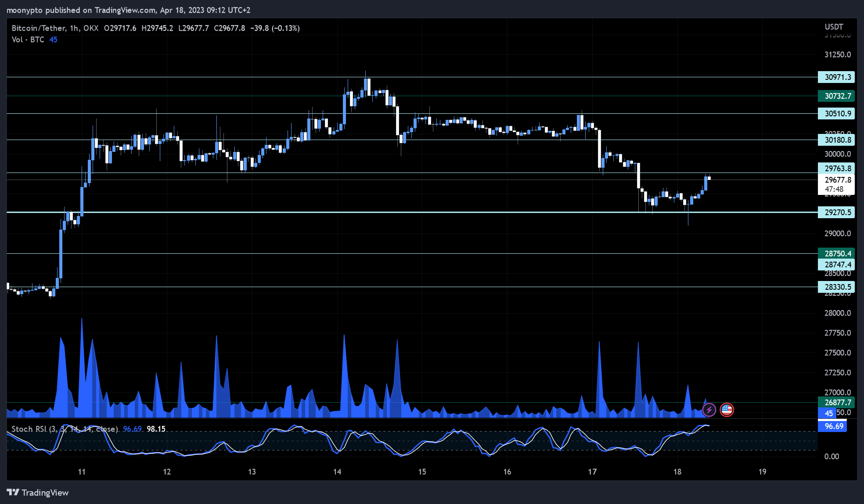
Task: Click the 30180.8 price level label
Action: point(836,140)
